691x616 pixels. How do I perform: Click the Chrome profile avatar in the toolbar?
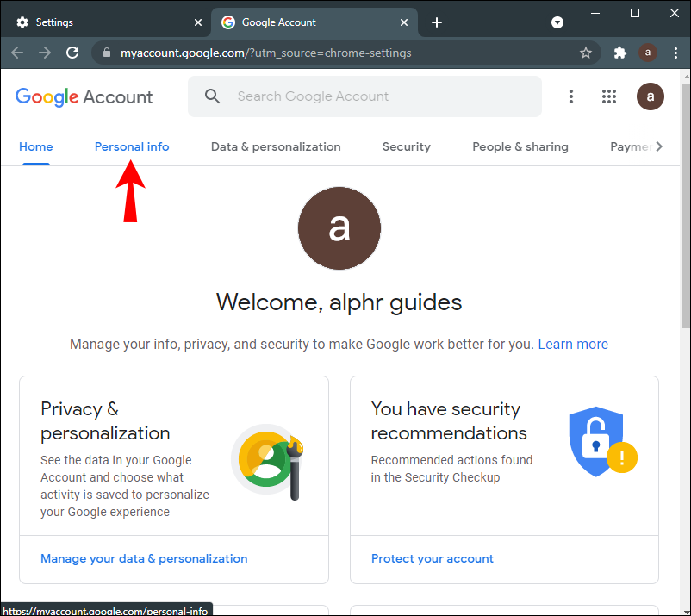[x=648, y=53]
